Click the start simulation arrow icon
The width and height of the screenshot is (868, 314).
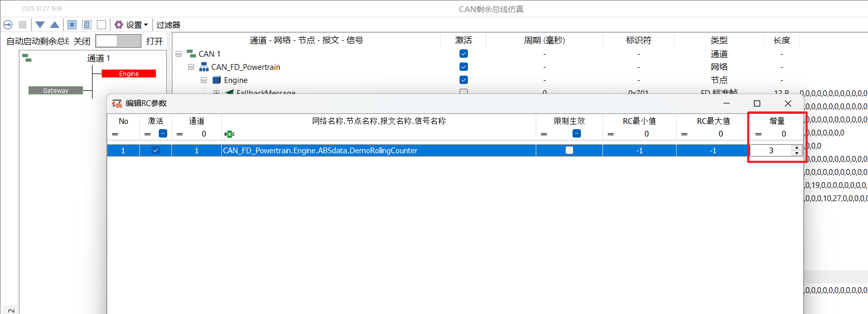[x=8, y=25]
